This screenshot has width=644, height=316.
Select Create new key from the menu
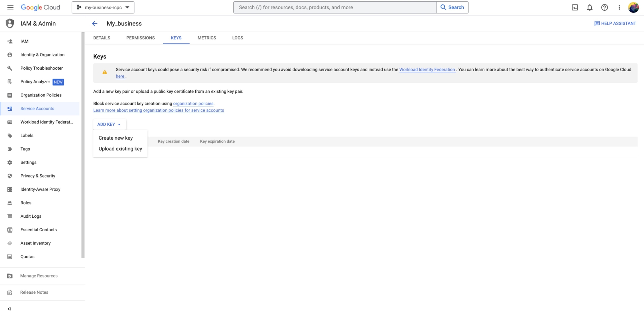pyautogui.click(x=115, y=138)
